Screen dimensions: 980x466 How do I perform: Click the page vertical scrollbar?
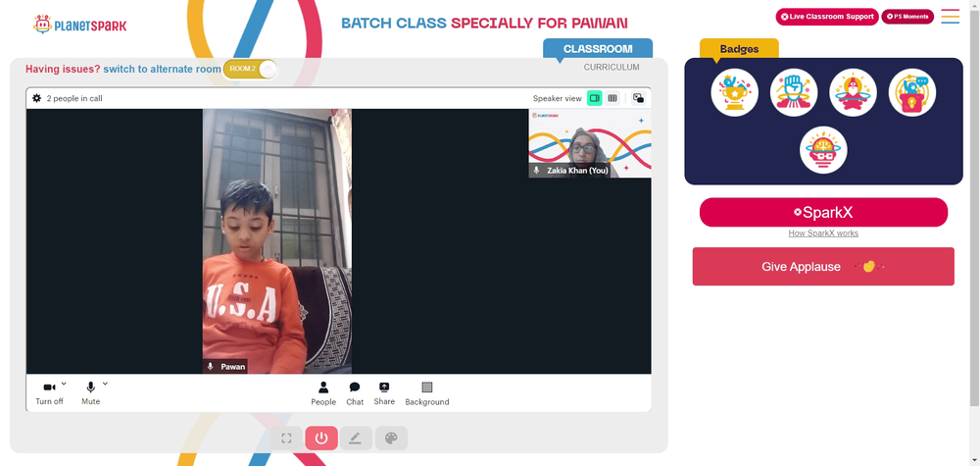coord(974,206)
